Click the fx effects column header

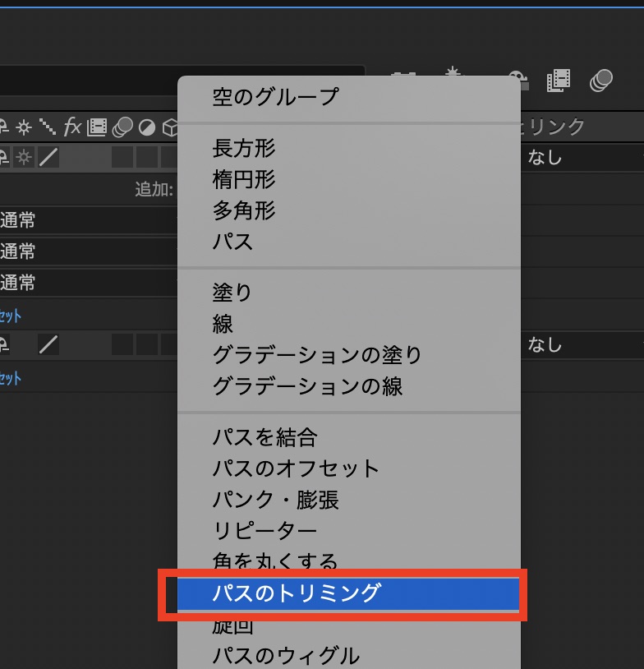(x=72, y=127)
